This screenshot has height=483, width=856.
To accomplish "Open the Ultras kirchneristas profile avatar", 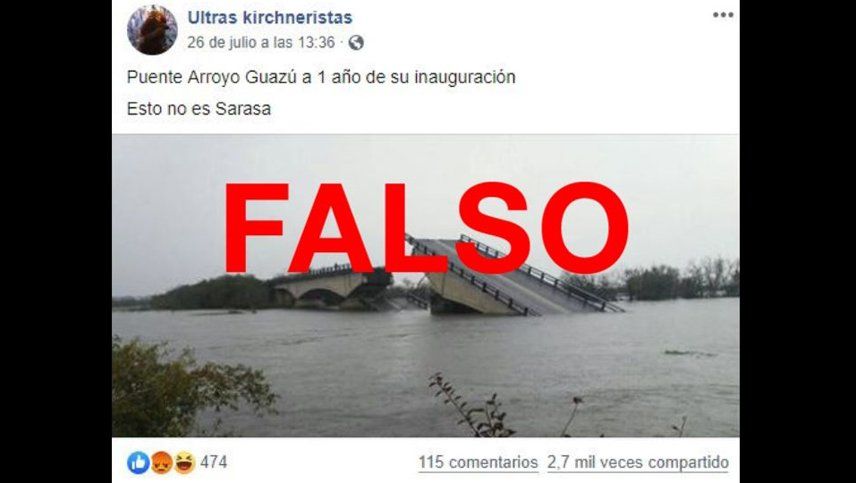I will click(152, 30).
